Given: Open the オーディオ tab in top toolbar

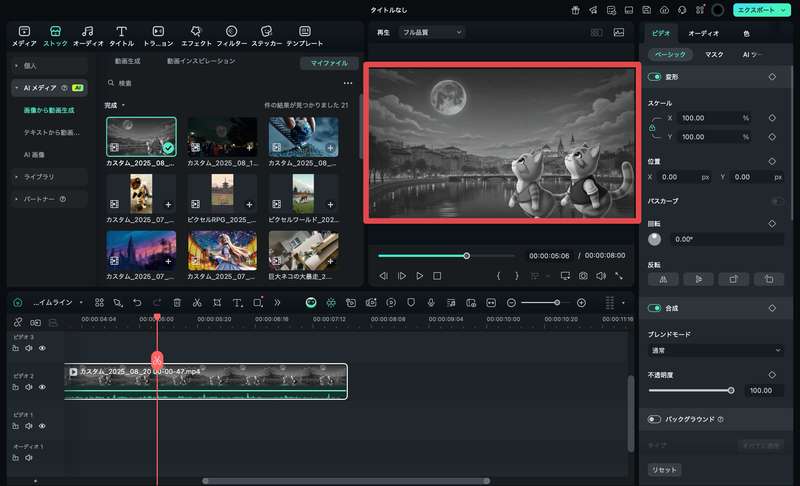Looking at the screenshot, I should tap(88, 36).
